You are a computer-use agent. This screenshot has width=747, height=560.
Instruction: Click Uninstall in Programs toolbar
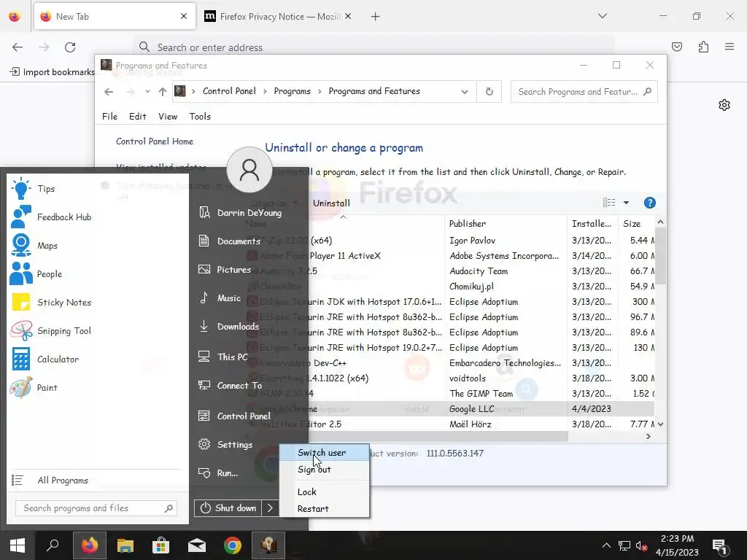point(332,203)
